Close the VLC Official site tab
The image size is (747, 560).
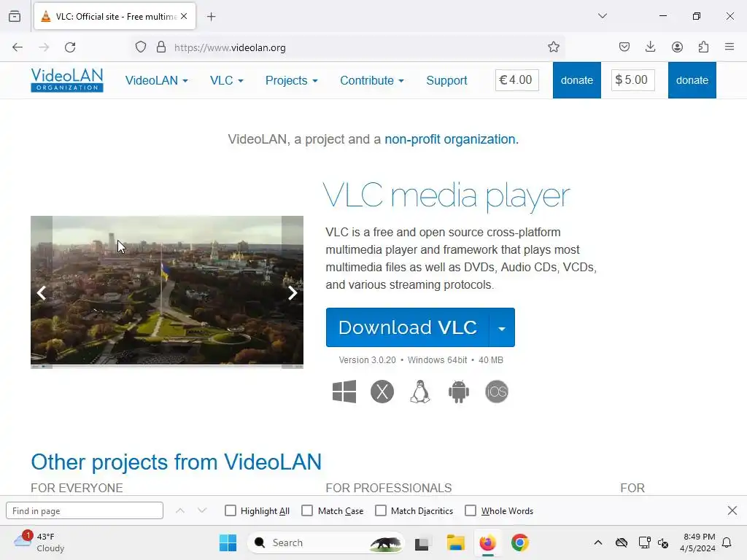click(184, 16)
